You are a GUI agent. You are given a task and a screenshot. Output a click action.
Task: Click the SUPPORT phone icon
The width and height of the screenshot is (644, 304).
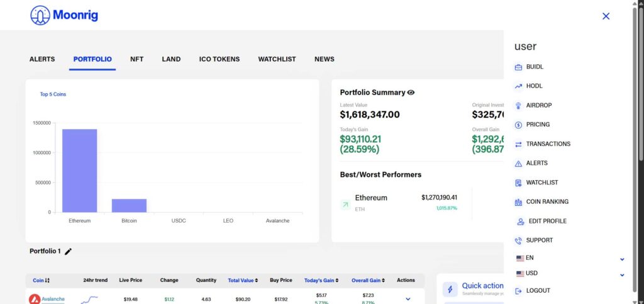tap(518, 240)
